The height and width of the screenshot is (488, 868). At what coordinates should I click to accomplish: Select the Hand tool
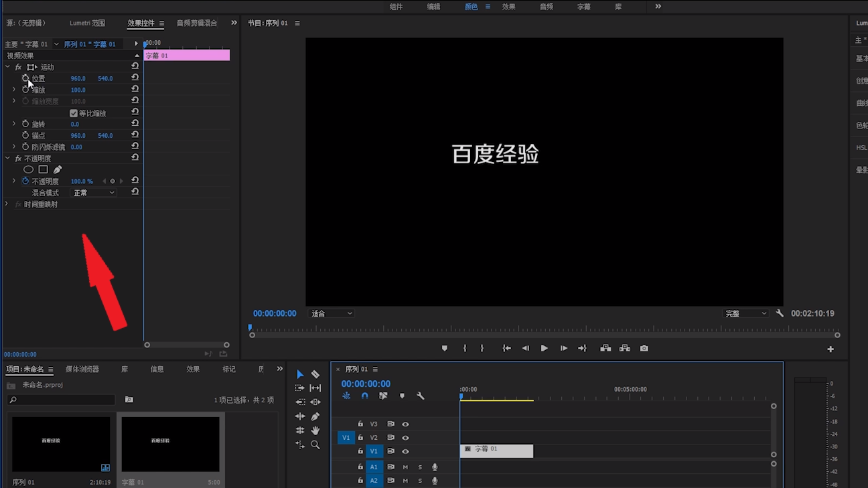315,430
